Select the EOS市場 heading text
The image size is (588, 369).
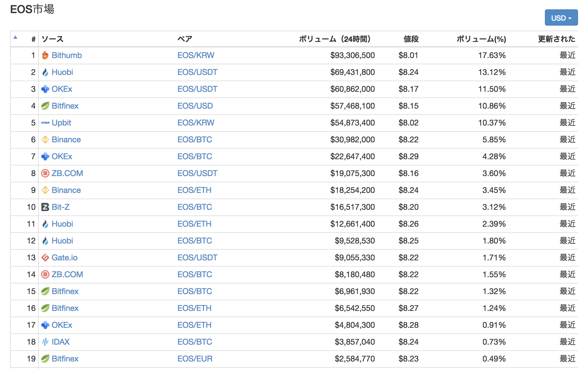pyautogui.click(x=32, y=9)
